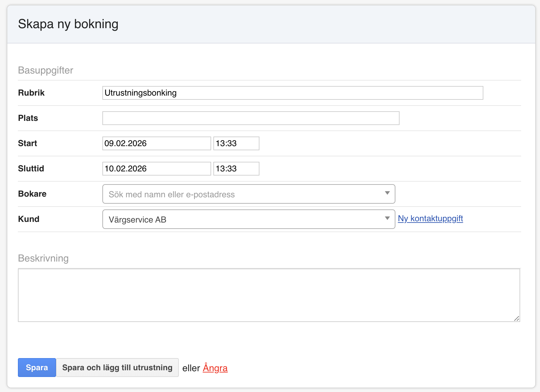The image size is (540, 392).
Task: Click inside the Beskrivning text area
Action: click(x=269, y=295)
